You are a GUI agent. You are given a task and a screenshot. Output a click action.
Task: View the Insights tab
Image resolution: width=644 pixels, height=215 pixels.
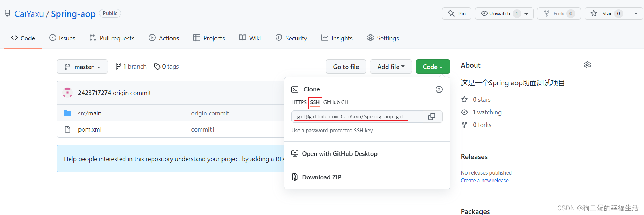pos(337,38)
